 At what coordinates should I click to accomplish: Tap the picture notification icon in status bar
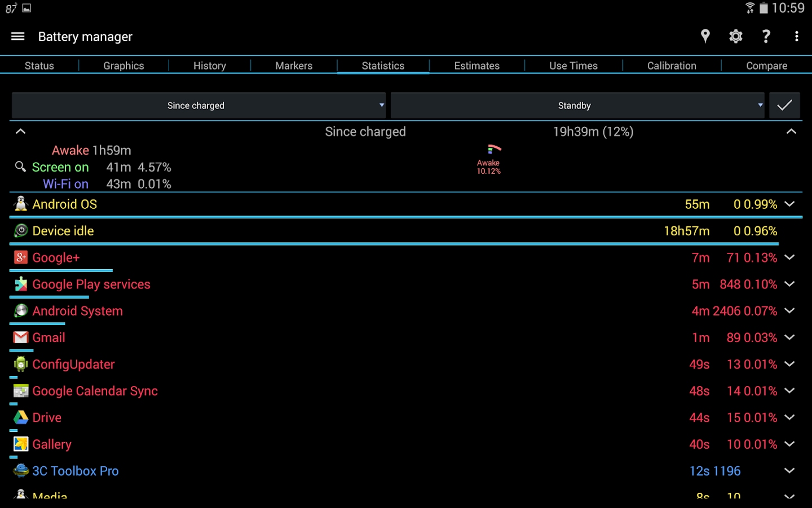coord(27,8)
